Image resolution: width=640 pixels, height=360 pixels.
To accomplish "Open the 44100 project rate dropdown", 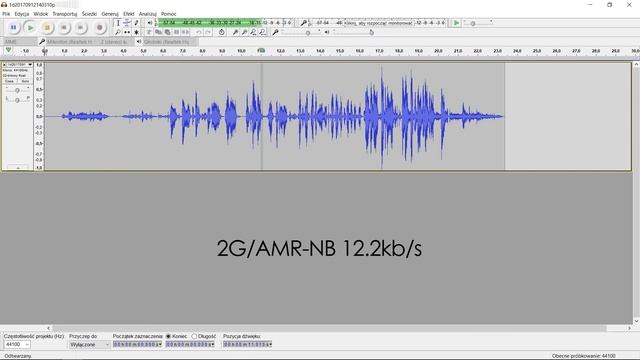I will pos(17,344).
